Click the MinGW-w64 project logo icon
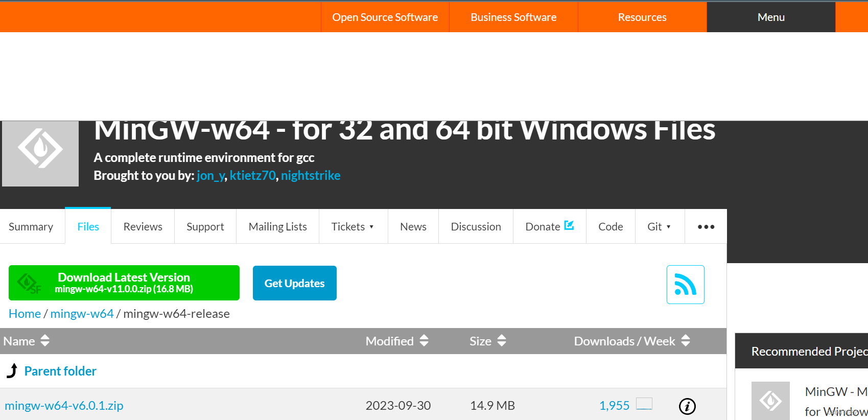The height and width of the screenshot is (420, 868). (40, 153)
